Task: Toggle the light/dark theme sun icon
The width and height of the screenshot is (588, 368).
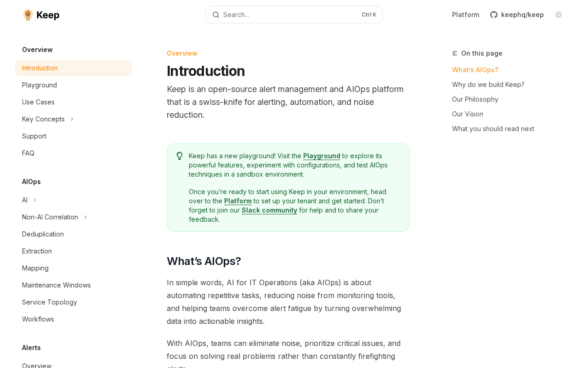Action: 559,15
